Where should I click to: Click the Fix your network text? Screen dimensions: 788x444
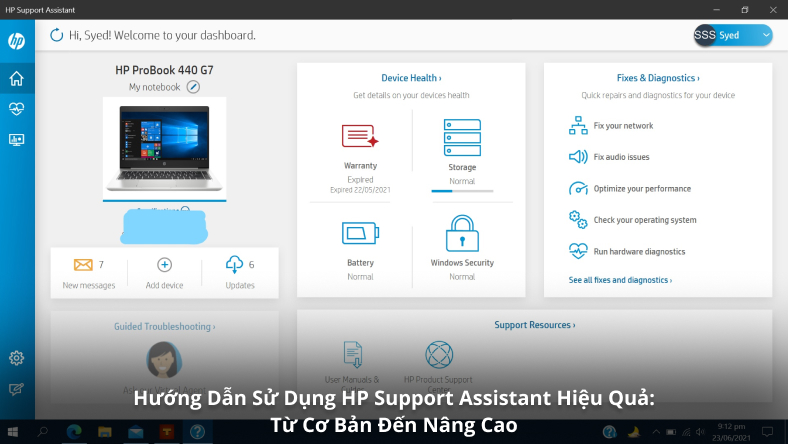click(623, 126)
